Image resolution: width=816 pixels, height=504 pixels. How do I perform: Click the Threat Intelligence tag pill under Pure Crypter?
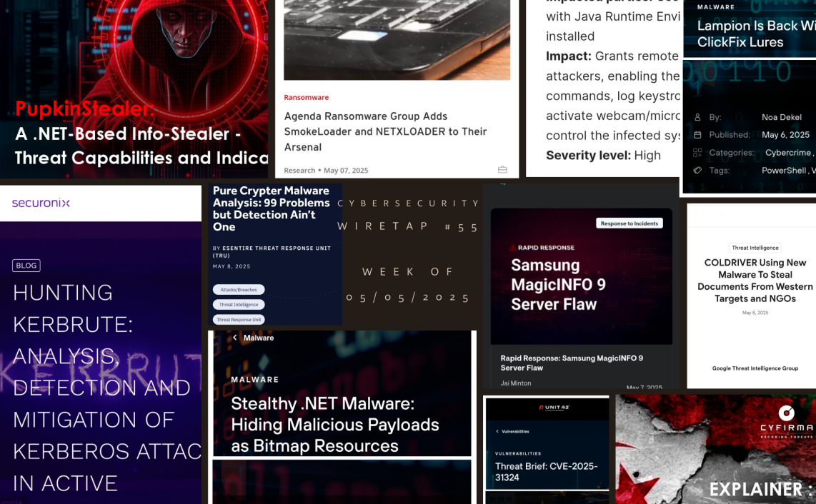(x=239, y=305)
